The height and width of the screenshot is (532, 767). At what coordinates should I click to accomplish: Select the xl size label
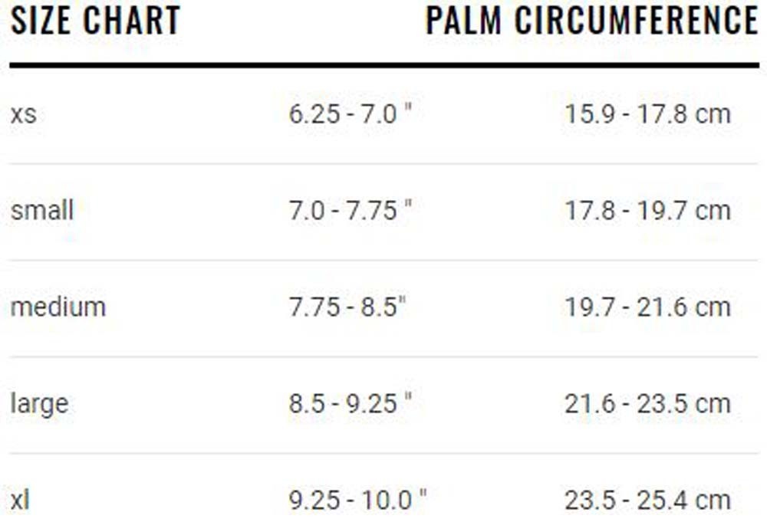coord(20,500)
